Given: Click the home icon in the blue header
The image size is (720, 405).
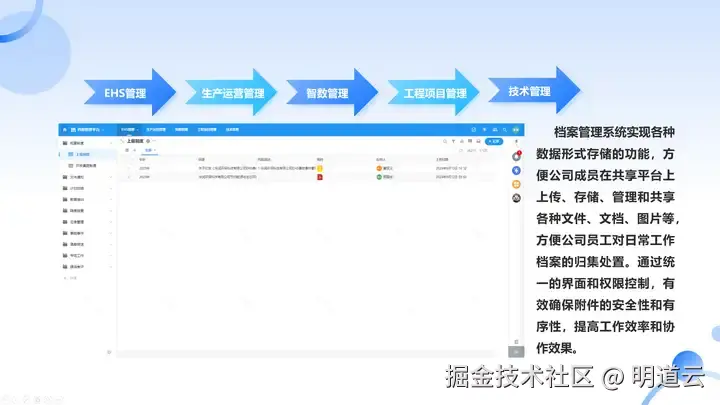Looking at the screenshot, I should pyautogui.click(x=65, y=130).
